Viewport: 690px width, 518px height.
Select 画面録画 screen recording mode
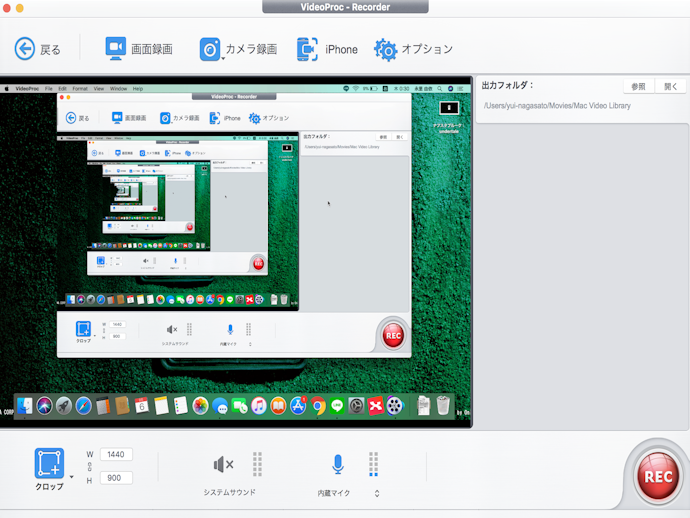click(x=116, y=49)
